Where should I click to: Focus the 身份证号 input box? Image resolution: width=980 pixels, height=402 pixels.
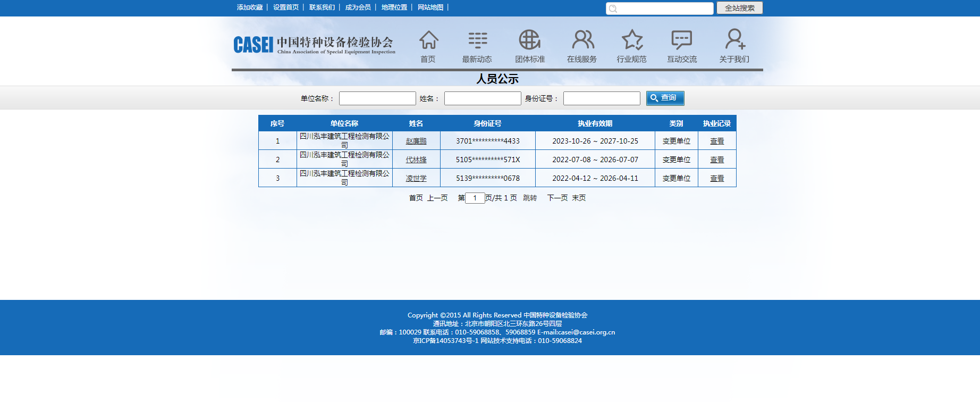point(602,98)
